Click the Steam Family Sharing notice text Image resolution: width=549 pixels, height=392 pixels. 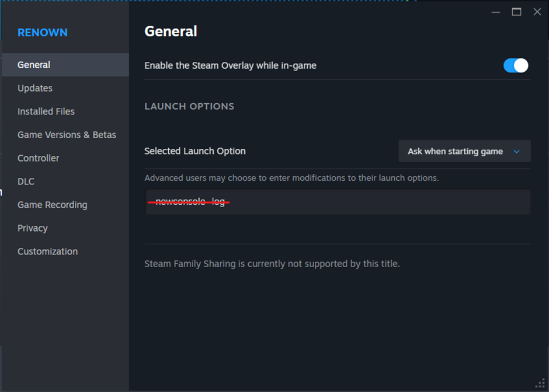(272, 264)
